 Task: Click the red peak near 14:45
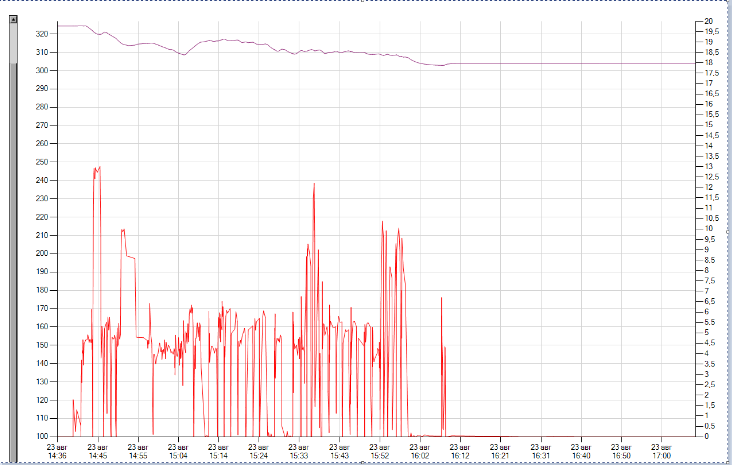pyautogui.click(x=97, y=169)
